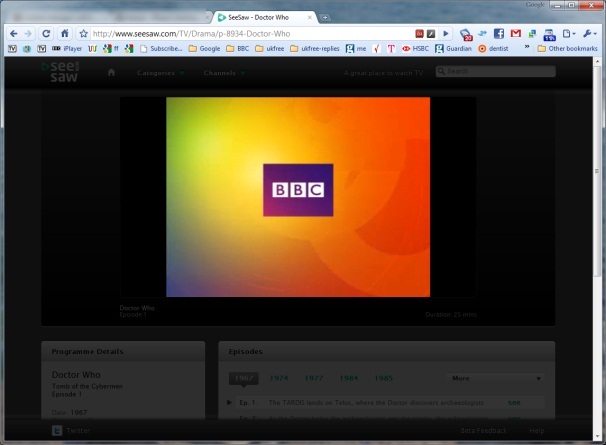
Task: Select the 1985 episodes tab
Action: (383, 378)
